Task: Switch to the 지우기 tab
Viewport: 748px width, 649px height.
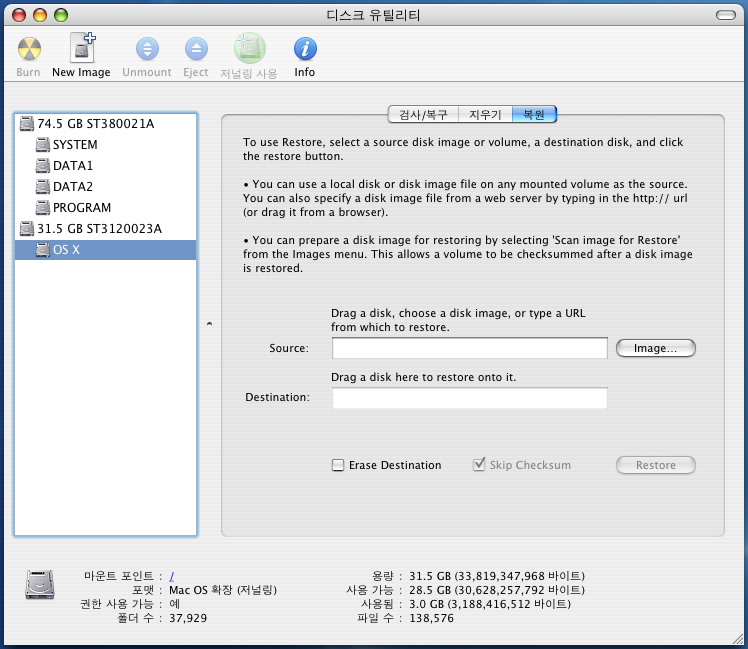Action: point(485,115)
